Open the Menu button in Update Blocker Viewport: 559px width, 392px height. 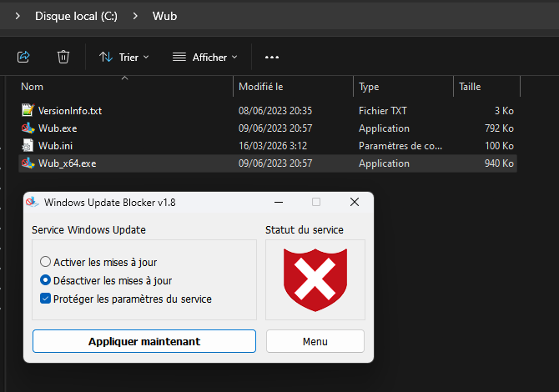315,341
